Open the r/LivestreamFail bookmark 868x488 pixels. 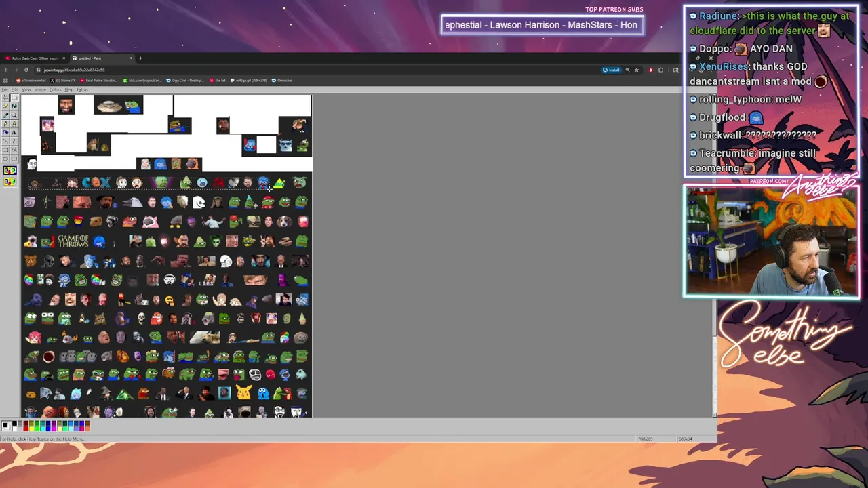tap(31, 80)
